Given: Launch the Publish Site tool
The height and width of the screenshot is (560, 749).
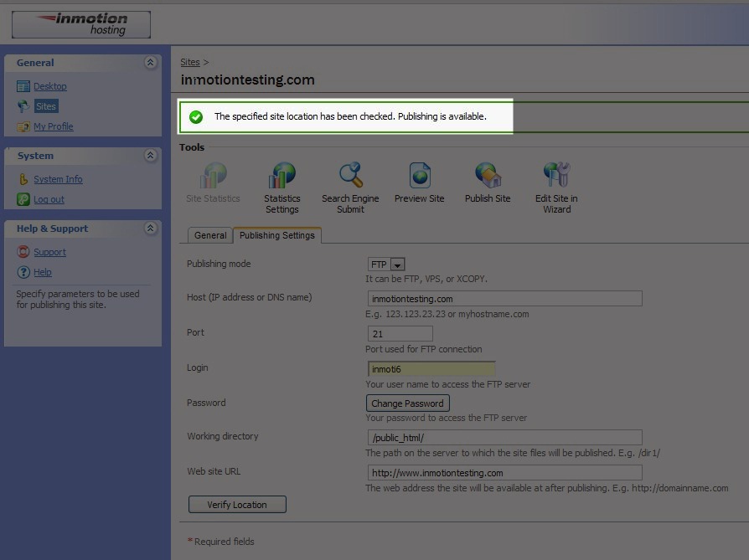Looking at the screenshot, I should click(x=488, y=177).
